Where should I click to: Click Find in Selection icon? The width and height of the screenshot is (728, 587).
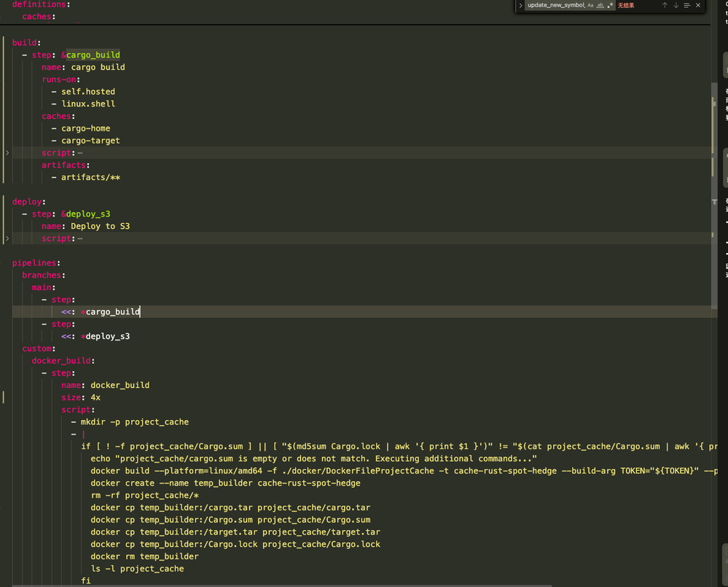686,6
